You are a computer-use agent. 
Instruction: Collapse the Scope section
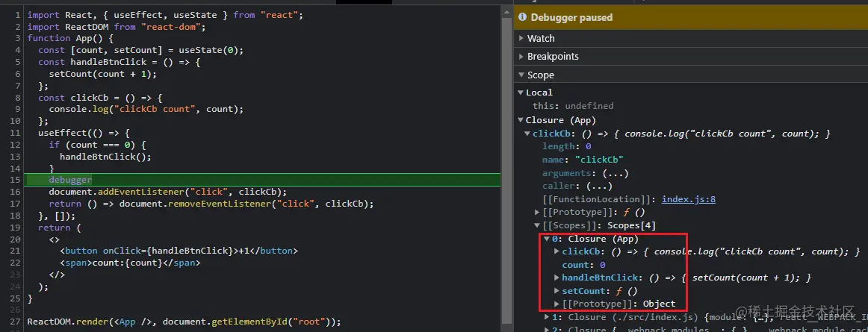[521, 75]
